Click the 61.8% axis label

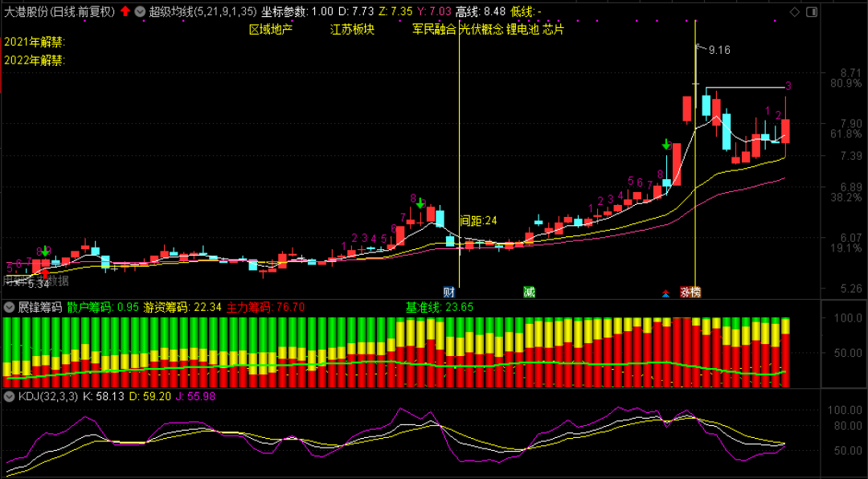pyautogui.click(x=845, y=134)
